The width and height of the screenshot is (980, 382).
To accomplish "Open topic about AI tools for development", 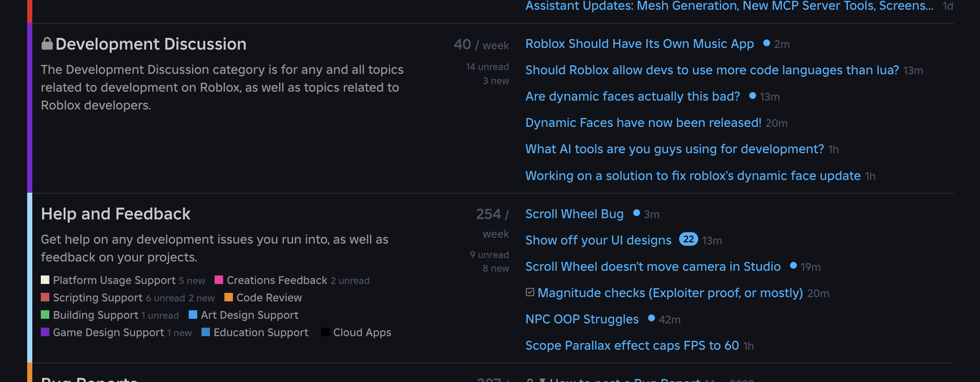I will (675, 149).
